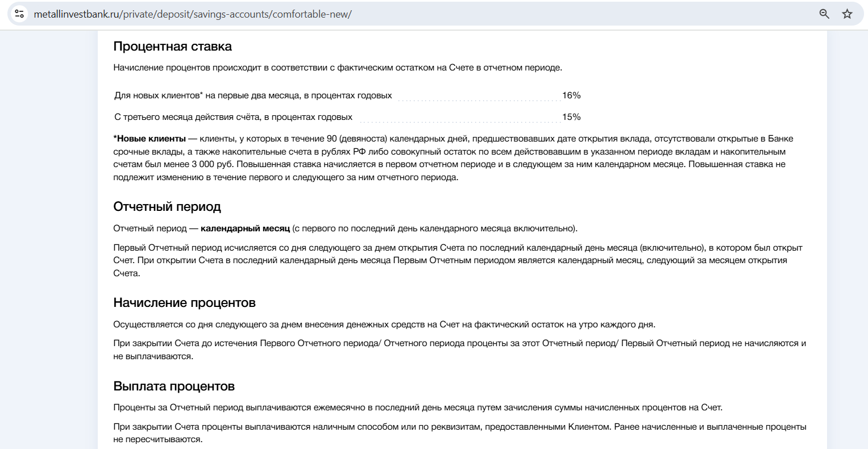Image resolution: width=868 pixels, height=449 pixels.
Task: Click the 16% rate value
Action: 571,95
